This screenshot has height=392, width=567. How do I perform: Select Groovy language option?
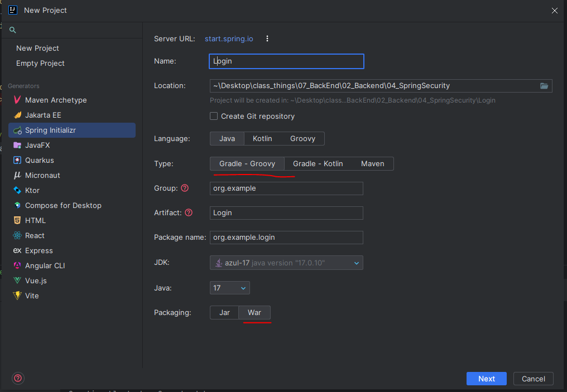click(x=302, y=138)
